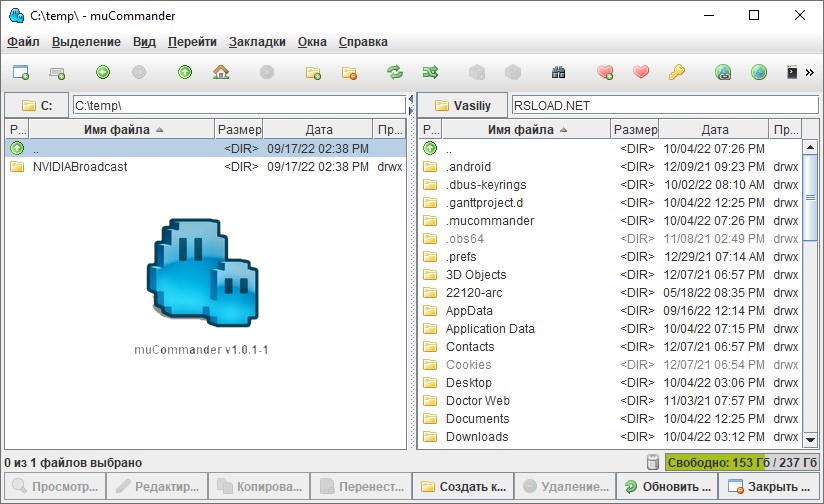Open the Vasiliy drive selector dropdown

[x=462, y=105]
